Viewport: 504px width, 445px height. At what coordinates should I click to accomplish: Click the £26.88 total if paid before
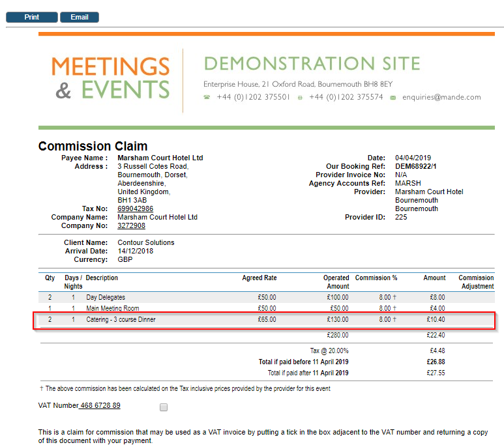tap(436, 362)
